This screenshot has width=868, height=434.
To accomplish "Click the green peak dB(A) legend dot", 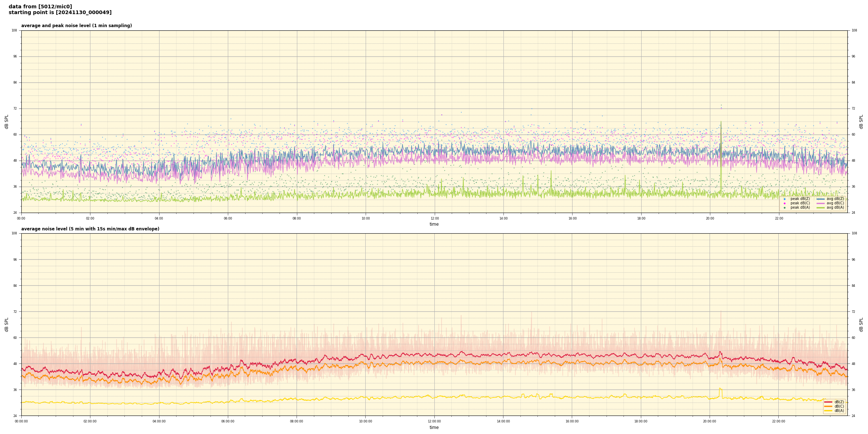I will click(784, 208).
